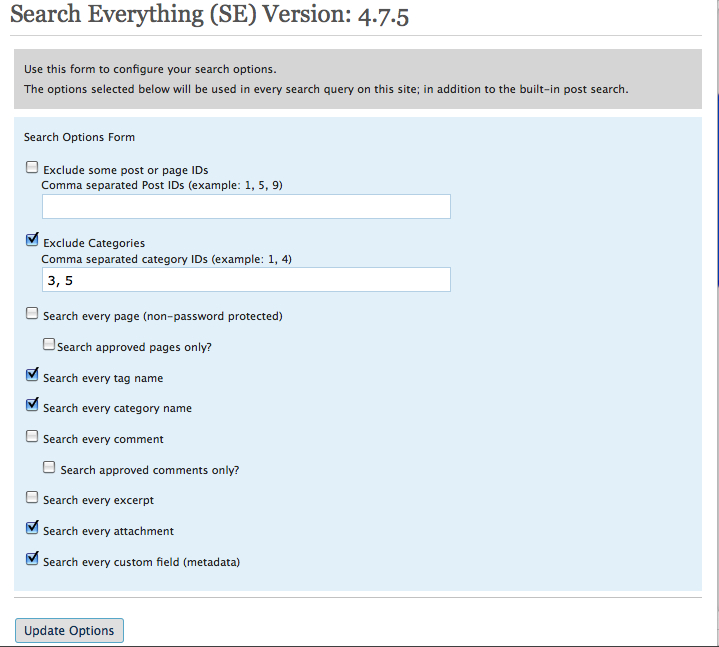Enable the Search every excerpt checkbox
Screen dimensions: 719x647
[x=32, y=497]
